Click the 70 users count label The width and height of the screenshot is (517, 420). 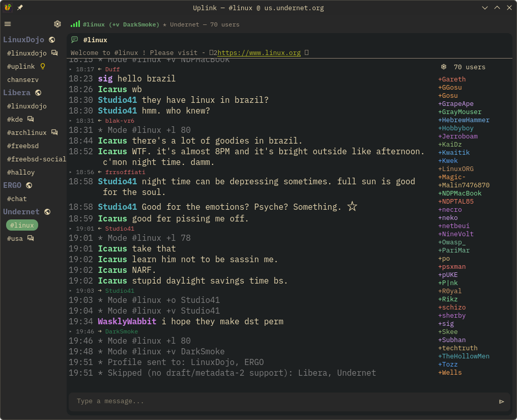pyautogui.click(x=470, y=67)
